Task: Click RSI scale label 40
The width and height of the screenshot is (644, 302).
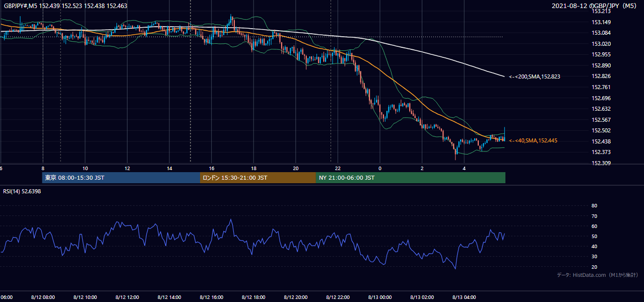Action: pos(595,247)
